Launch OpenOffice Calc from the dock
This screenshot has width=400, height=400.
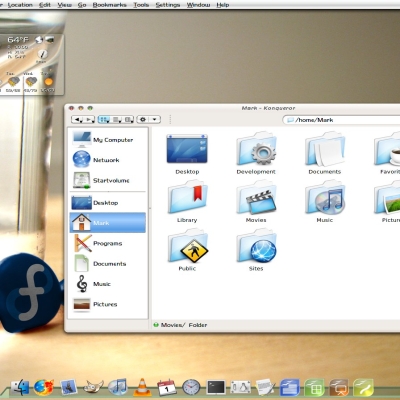[314, 388]
